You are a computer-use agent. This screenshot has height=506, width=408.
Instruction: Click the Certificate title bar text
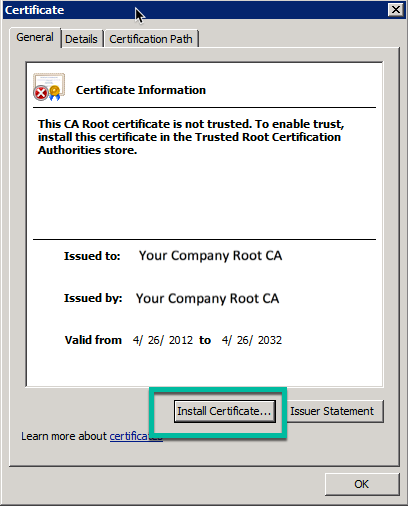35,10
